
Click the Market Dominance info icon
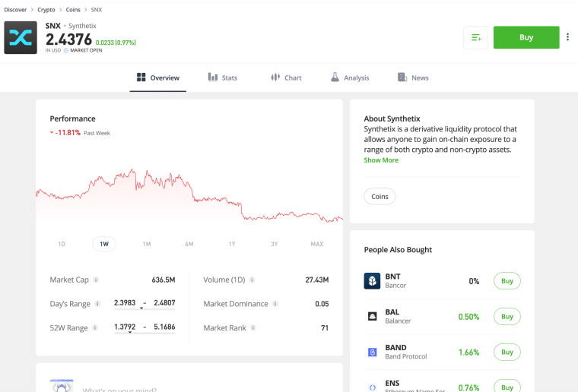pyautogui.click(x=275, y=304)
